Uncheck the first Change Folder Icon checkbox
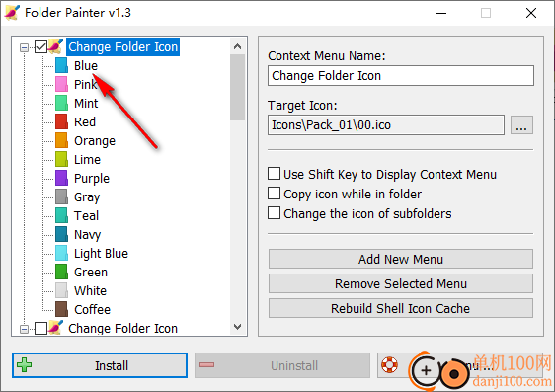 coord(41,46)
